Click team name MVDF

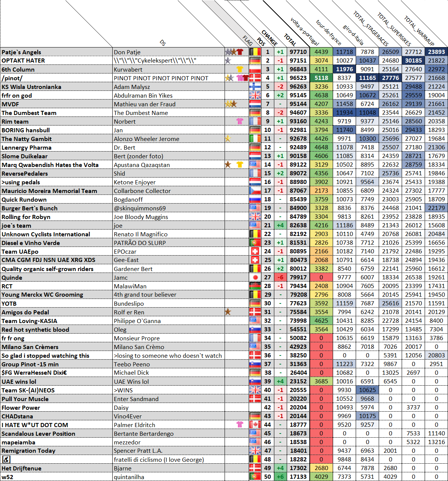tap(10, 104)
